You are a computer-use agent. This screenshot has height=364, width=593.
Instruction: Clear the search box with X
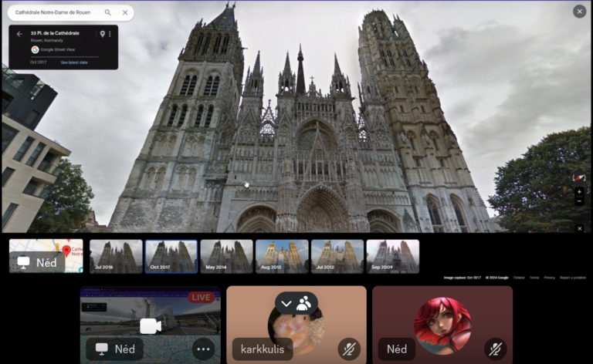[125, 12]
